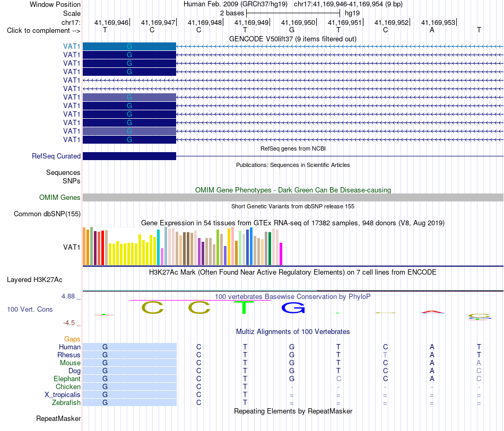The height and width of the screenshot is (431, 504).
Task: Open 'Publications: Sequences in Scientific Articles' title
Action: (293, 165)
